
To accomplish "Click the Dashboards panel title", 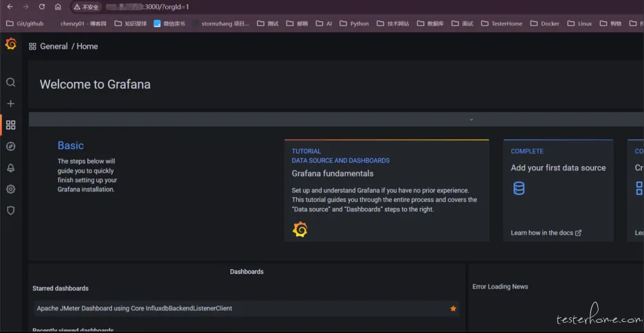I will tap(247, 272).
